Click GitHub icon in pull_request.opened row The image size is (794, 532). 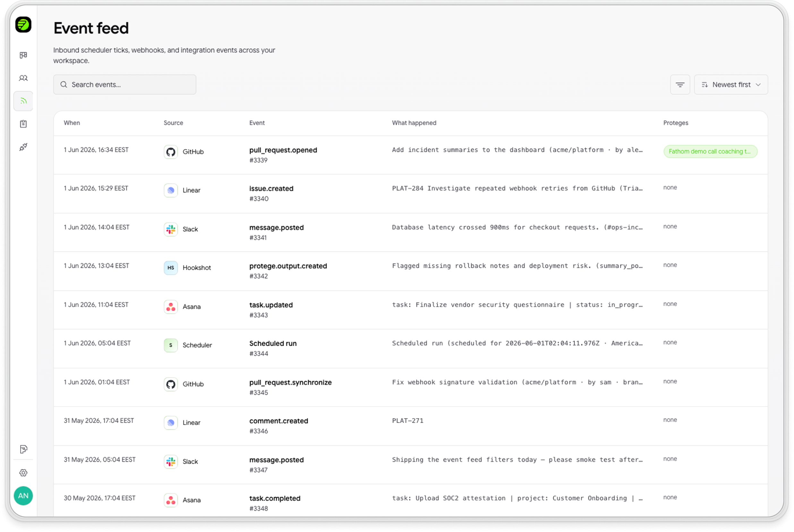coord(171,152)
